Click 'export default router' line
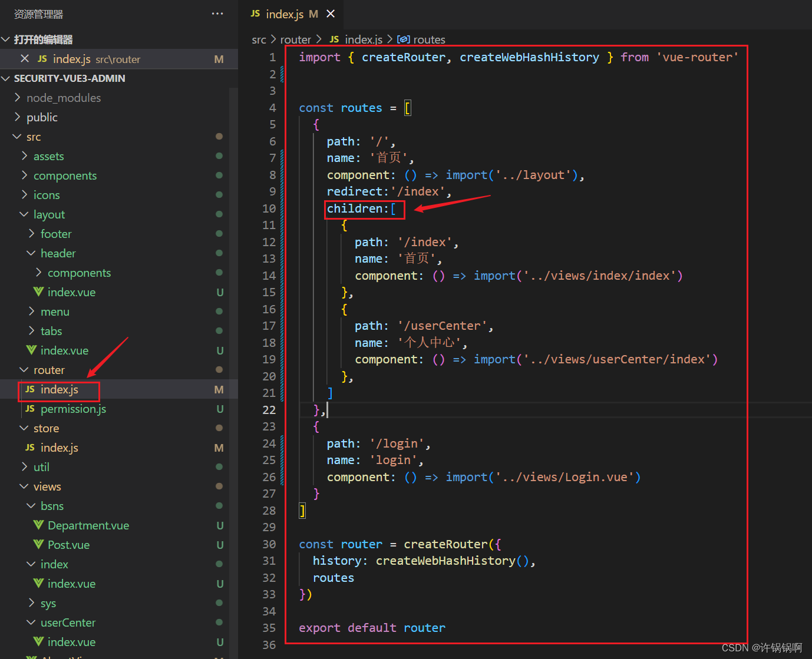Viewport: 812px width, 659px height. pos(372,628)
